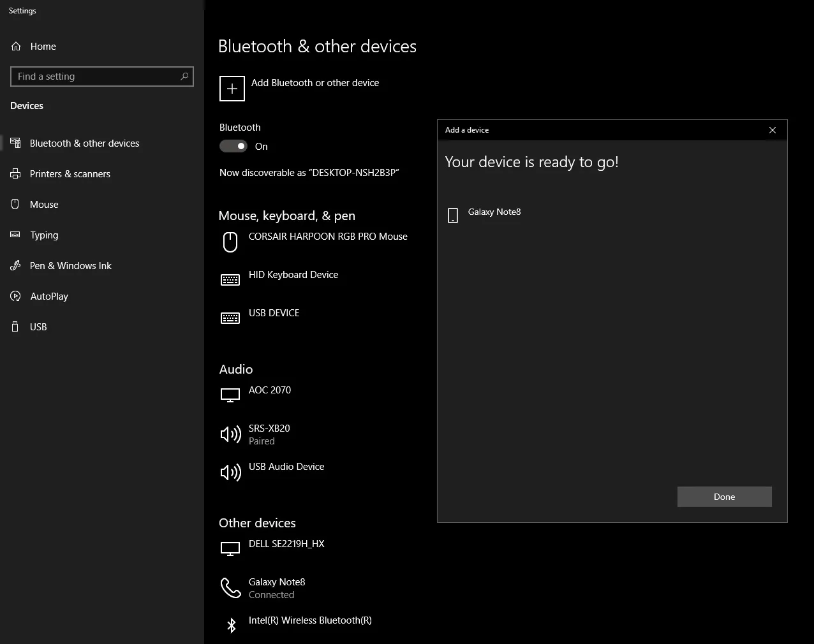Select Typing in the sidebar
The height and width of the screenshot is (644, 814).
click(x=44, y=235)
